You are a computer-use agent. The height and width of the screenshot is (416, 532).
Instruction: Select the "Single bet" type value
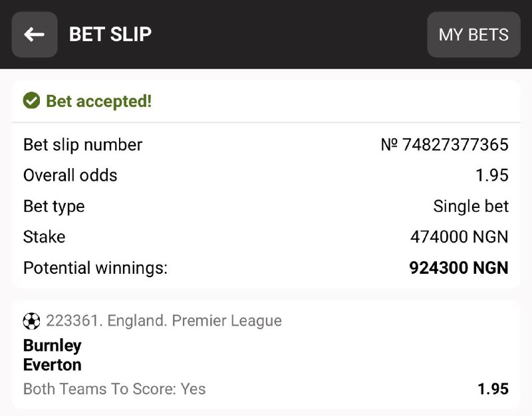click(x=471, y=206)
